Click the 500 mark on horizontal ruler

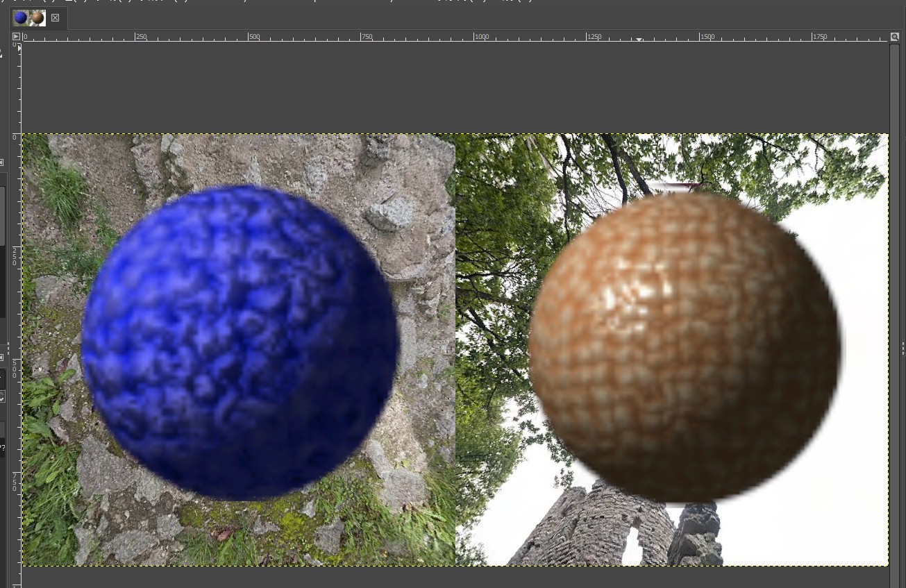point(249,36)
